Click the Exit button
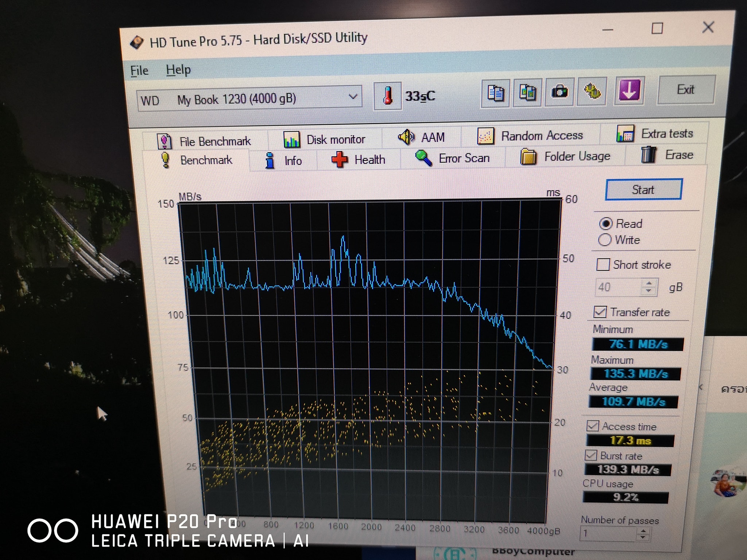Image resolution: width=747 pixels, height=560 pixels. pos(685,90)
